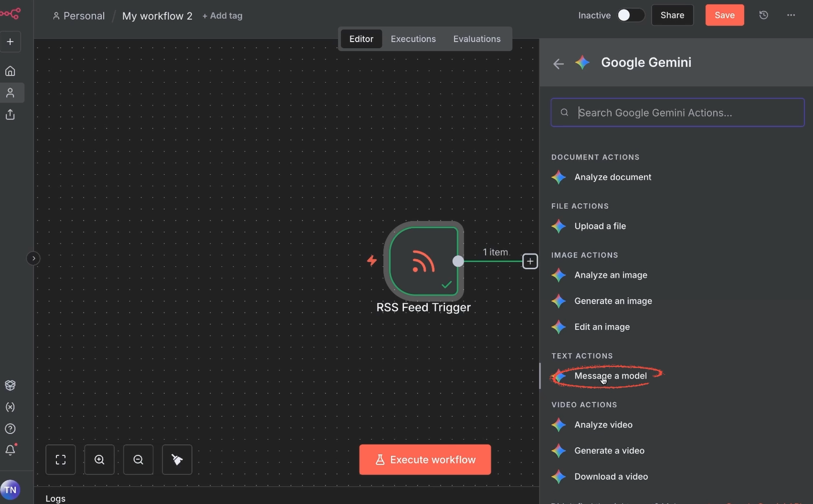Select the RSS Feed Trigger node
This screenshot has width=813, height=504.
(x=423, y=261)
